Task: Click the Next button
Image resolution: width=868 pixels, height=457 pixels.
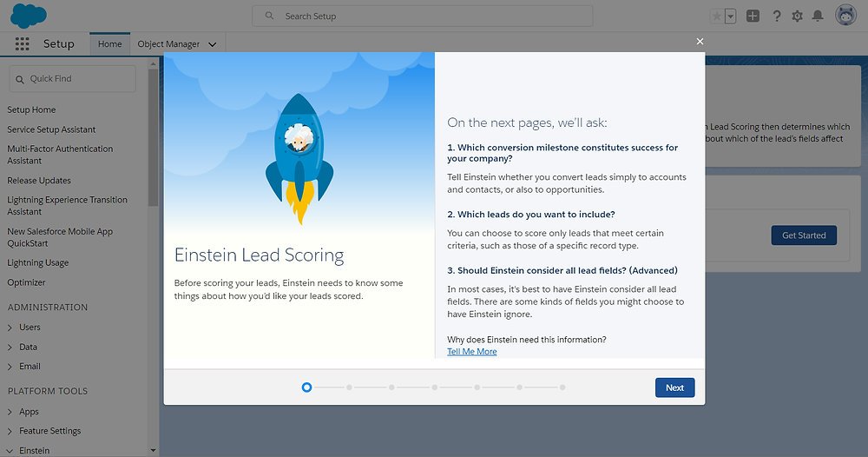Action: pyautogui.click(x=674, y=387)
